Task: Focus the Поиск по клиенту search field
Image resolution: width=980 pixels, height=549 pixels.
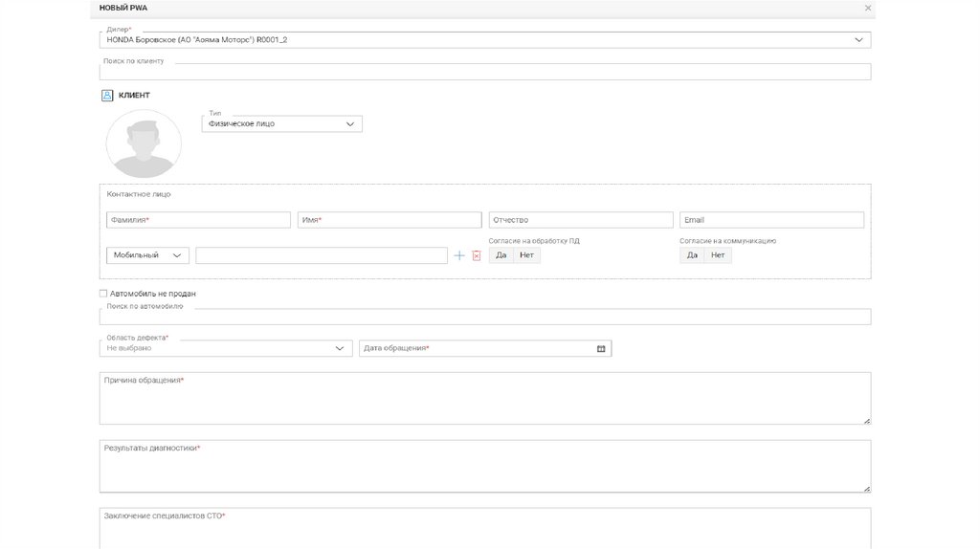Action: pyautogui.click(x=485, y=72)
